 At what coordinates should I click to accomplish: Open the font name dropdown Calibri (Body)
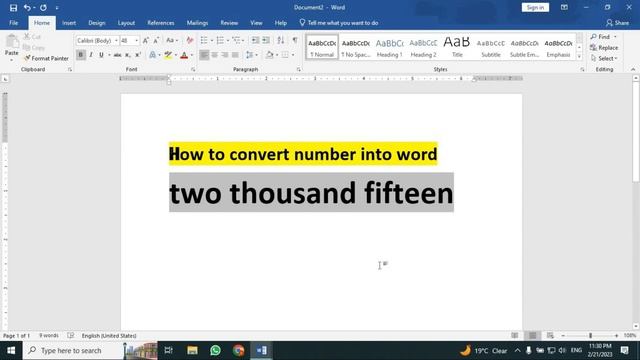point(116,40)
